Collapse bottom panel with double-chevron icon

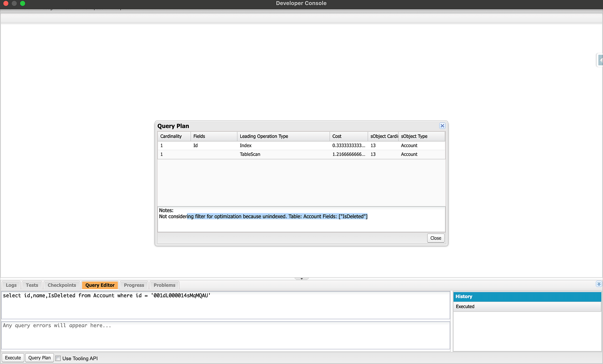(x=599, y=284)
